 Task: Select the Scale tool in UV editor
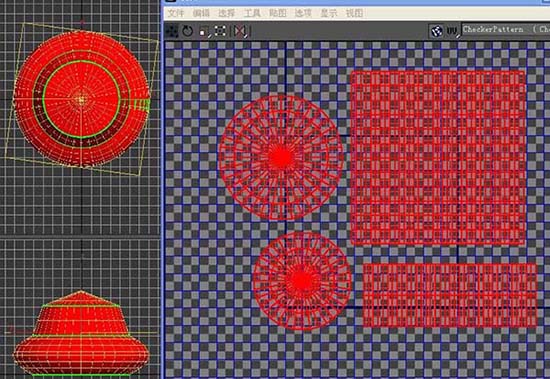204,32
